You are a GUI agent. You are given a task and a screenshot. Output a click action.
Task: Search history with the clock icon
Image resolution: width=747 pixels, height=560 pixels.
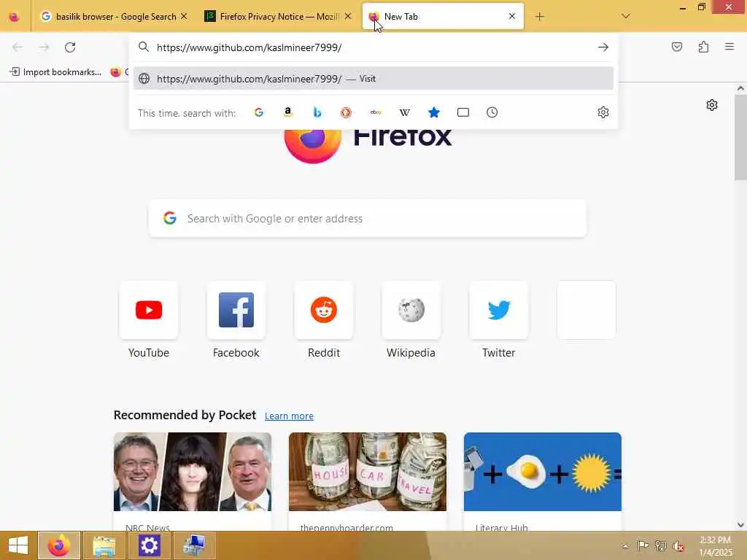(492, 112)
